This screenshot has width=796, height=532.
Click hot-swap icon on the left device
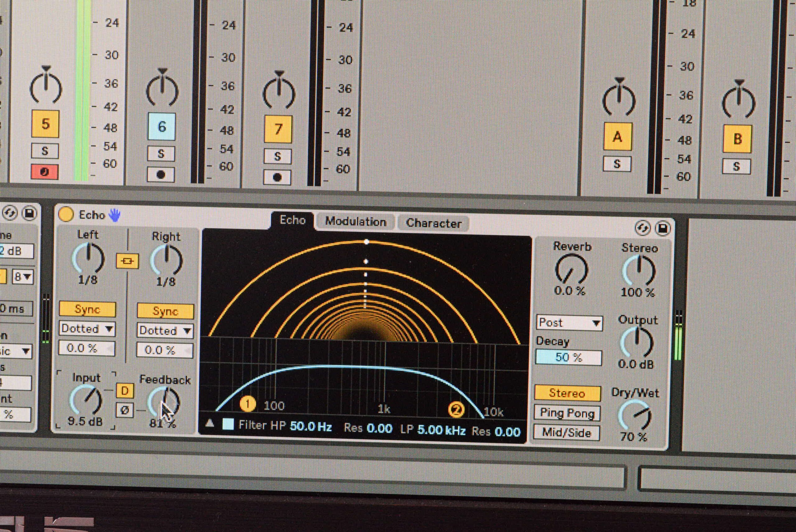pyautogui.click(x=10, y=213)
